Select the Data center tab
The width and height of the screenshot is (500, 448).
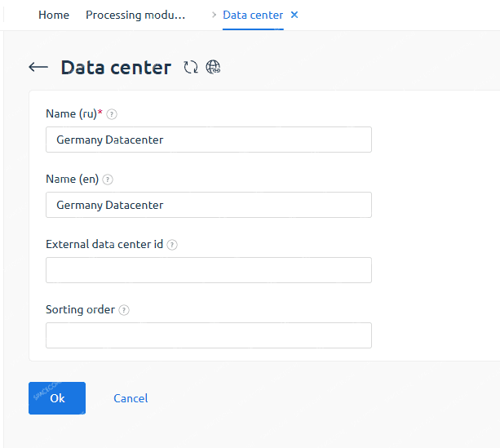tap(253, 15)
